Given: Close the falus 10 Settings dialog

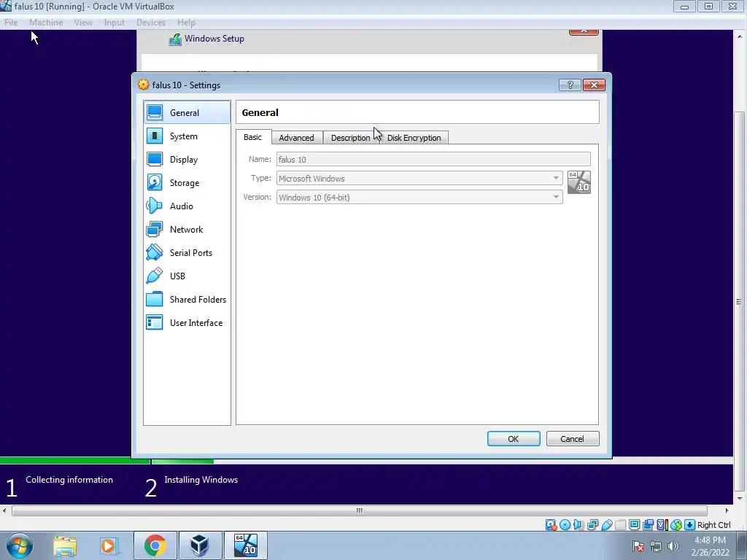Looking at the screenshot, I should click(x=594, y=85).
